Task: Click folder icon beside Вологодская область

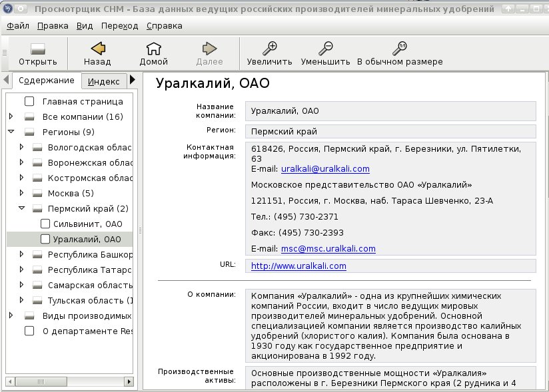Action: pyautogui.click(x=37, y=148)
